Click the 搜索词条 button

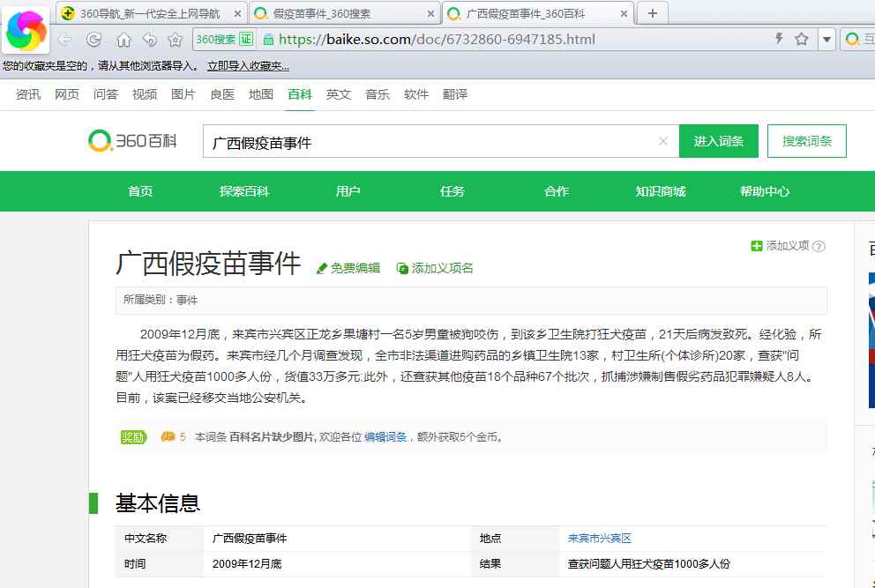[806, 141]
